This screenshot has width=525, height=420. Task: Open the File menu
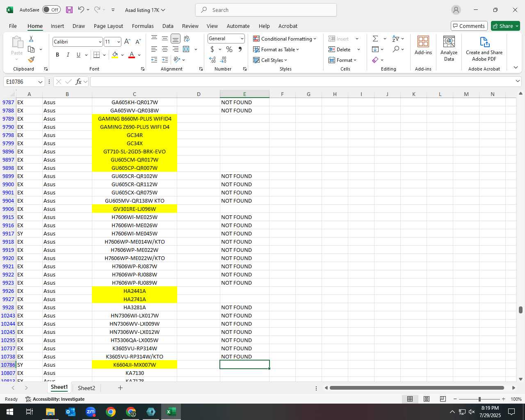[x=13, y=26]
